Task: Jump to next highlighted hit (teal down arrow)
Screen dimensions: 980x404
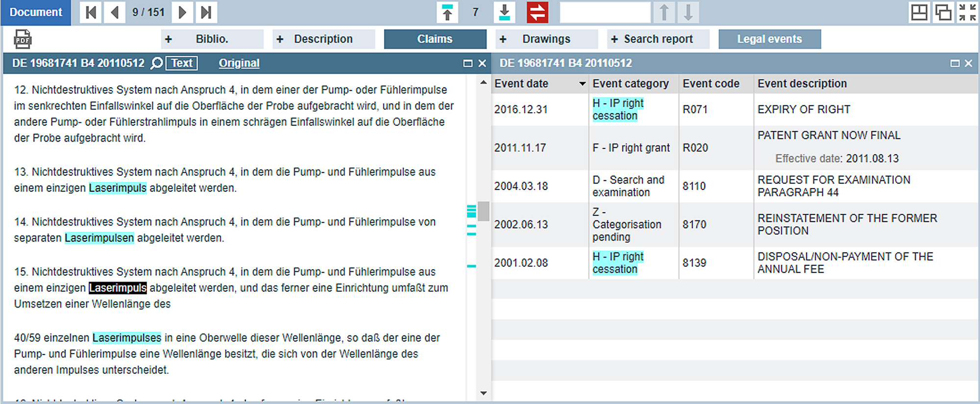Action: (504, 12)
